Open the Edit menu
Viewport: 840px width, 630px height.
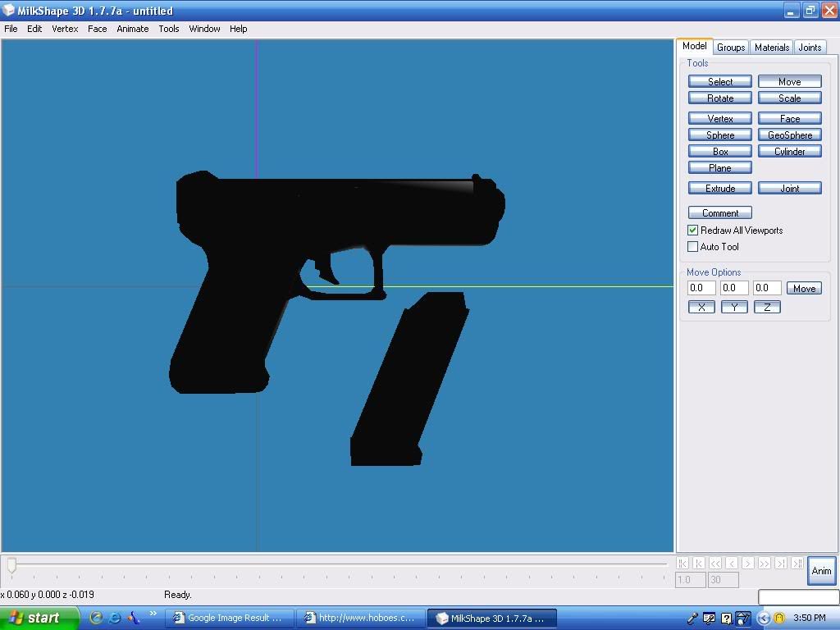[x=34, y=29]
